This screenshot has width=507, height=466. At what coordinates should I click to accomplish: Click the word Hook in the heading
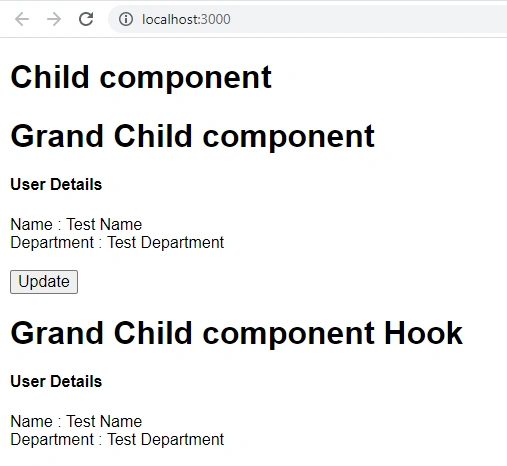click(x=423, y=333)
